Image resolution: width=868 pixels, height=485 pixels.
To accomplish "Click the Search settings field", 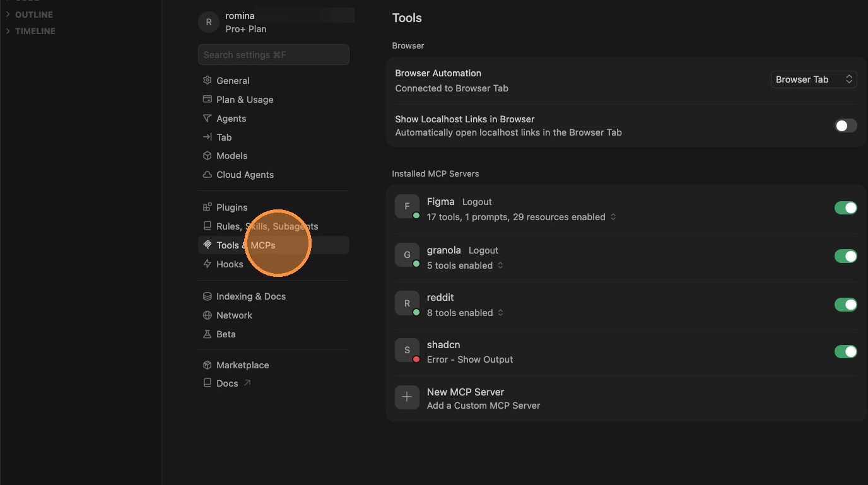I will tap(273, 54).
